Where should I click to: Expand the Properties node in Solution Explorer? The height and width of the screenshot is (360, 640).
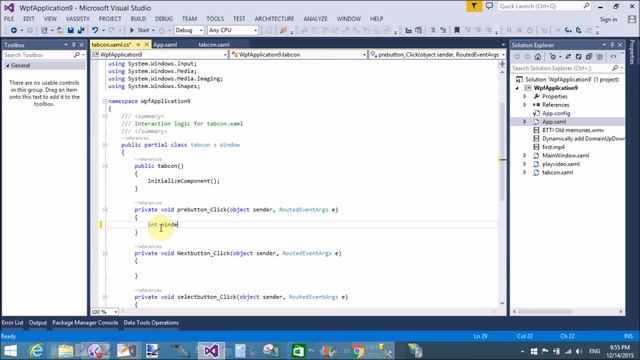525,97
